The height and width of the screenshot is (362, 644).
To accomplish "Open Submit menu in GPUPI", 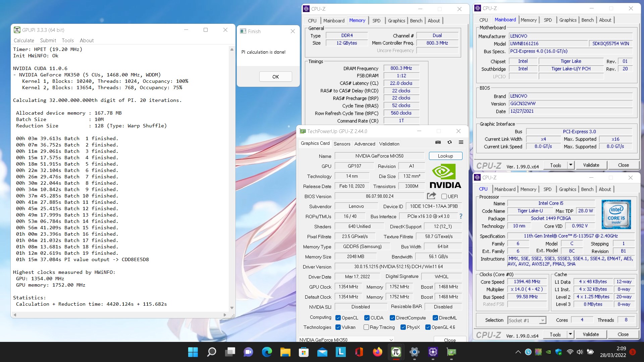I will (48, 40).
